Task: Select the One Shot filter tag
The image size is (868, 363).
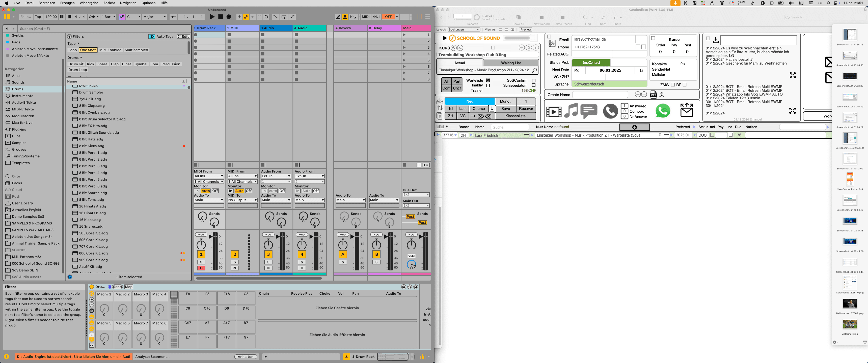Action: (x=88, y=50)
